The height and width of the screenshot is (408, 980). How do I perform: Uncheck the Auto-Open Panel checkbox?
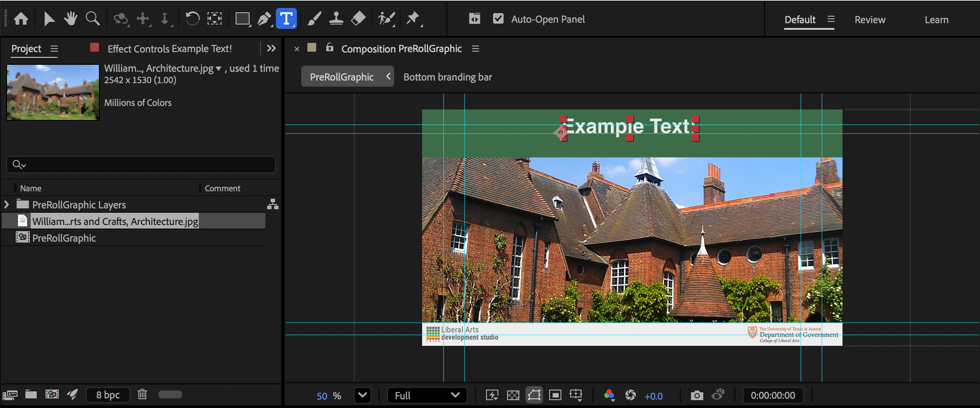(x=498, y=19)
